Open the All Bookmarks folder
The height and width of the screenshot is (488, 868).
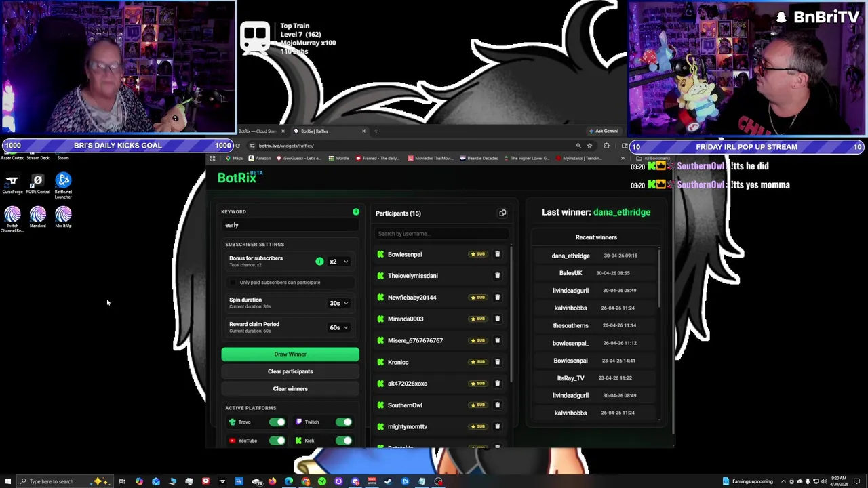click(x=654, y=159)
